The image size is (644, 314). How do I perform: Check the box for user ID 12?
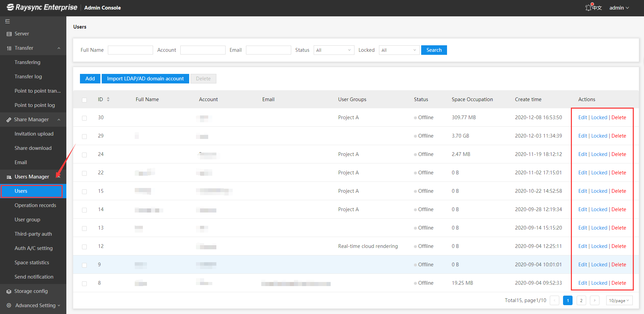(84, 247)
